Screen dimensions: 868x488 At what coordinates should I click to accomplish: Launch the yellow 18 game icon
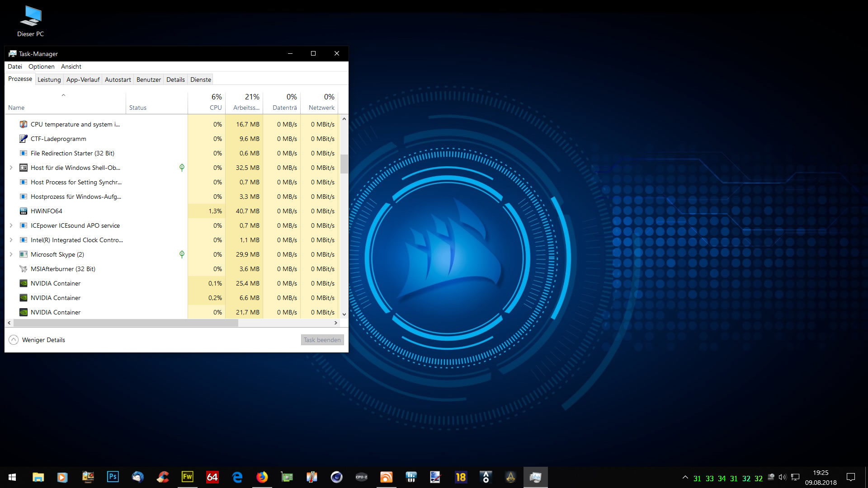(x=461, y=477)
